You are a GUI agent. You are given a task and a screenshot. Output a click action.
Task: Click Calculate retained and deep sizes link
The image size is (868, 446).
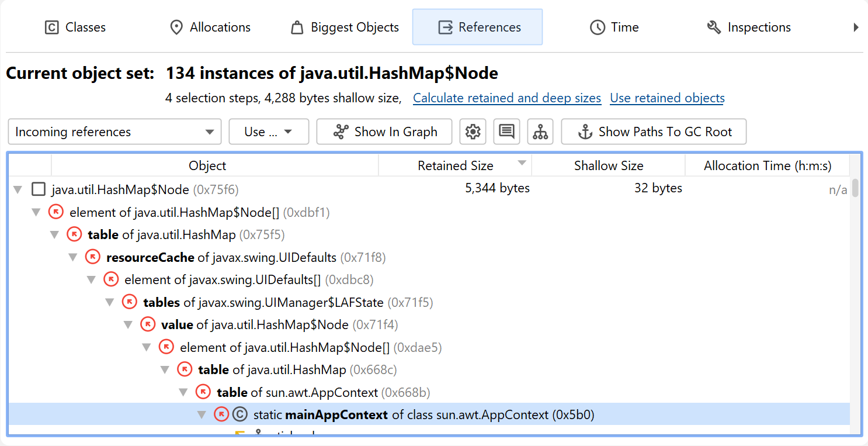point(506,98)
